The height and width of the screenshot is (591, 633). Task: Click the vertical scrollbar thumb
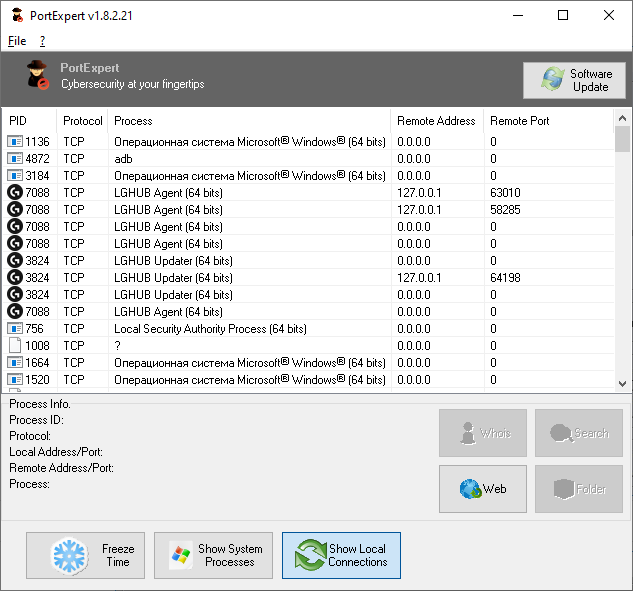click(x=622, y=138)
